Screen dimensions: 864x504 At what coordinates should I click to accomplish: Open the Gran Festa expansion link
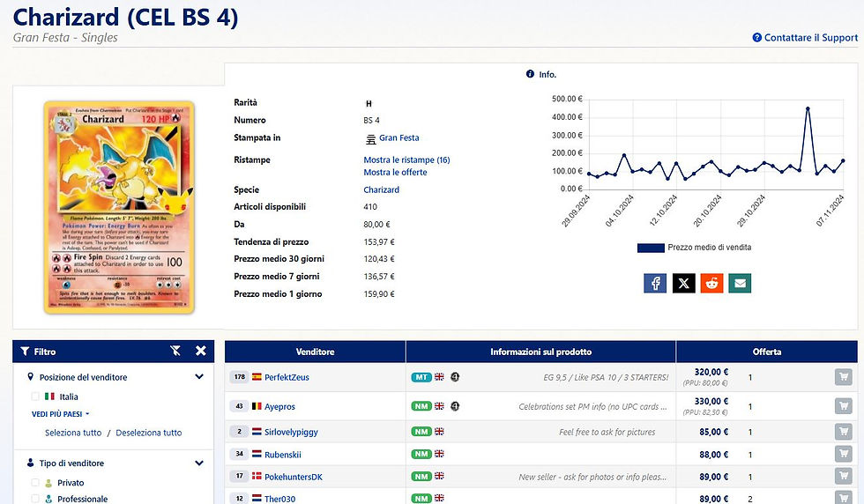pyautogui.click(x=398, y=137)
